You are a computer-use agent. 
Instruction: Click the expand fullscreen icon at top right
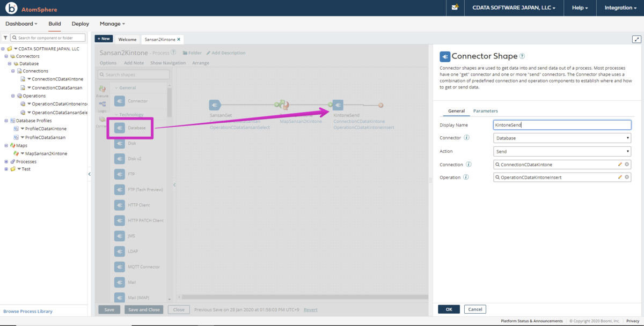(636, 39)
